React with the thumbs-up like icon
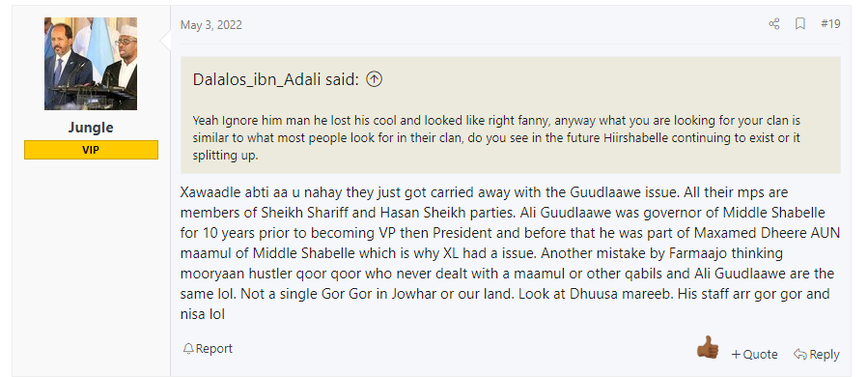 (708, 348)
